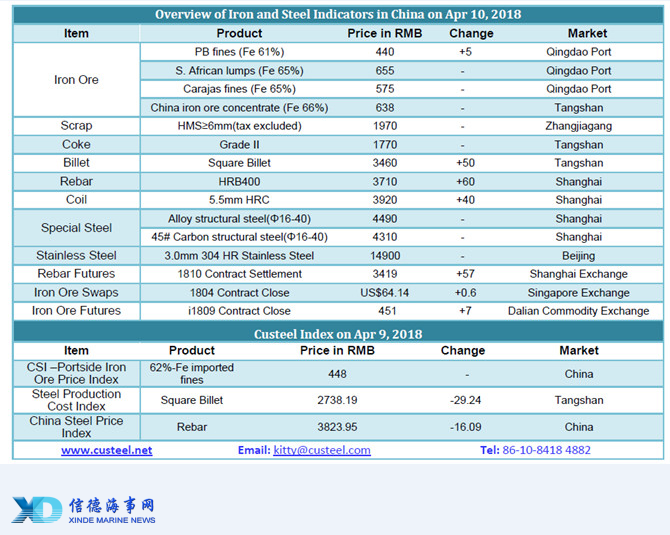Click the '62%-Fe imported fines' cell
Image resolution: width=670 pixels, height=535 pixels.
tap(192, 373)
